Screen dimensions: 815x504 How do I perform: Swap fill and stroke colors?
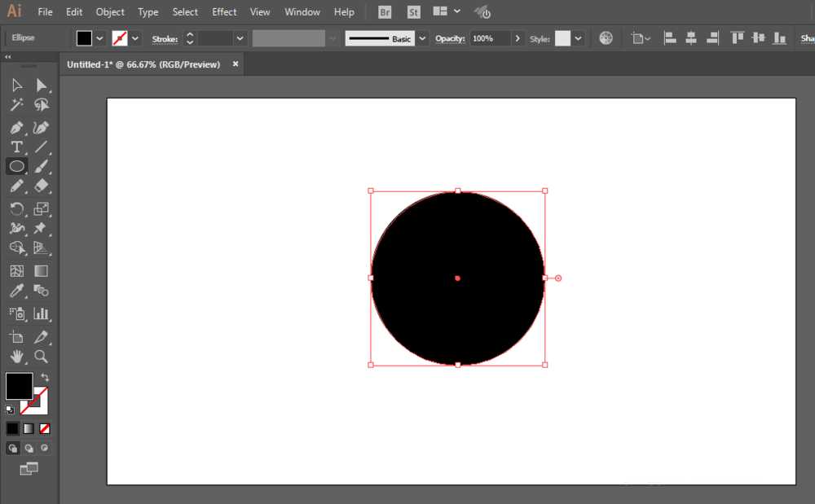[45, 378]
